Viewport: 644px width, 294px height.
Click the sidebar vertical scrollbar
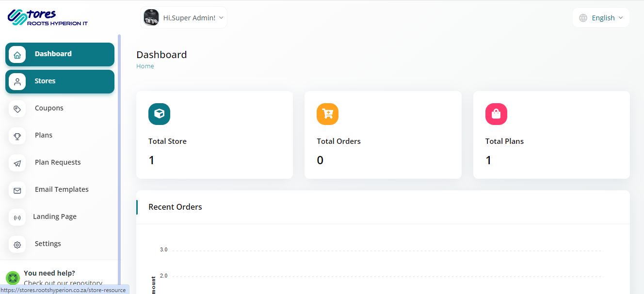pyautogui.click(x=119, y=145)
